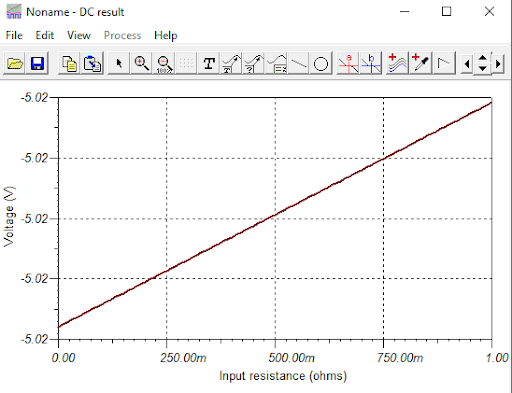Viewport: 512px width, 393px height.
Task: Click the zoom out 100% magnifier
Action: (x=164, y=63)
